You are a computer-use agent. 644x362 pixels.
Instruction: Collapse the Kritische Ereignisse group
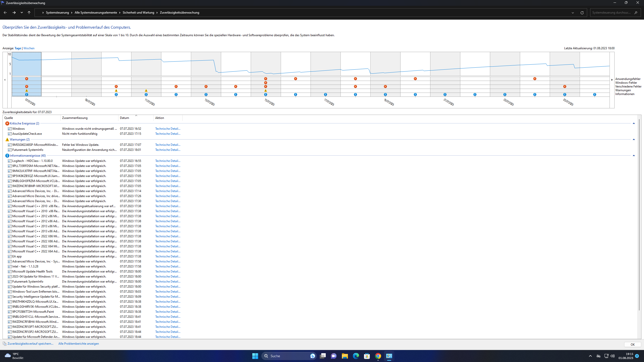pyautogui.click(x=634, y=123)
